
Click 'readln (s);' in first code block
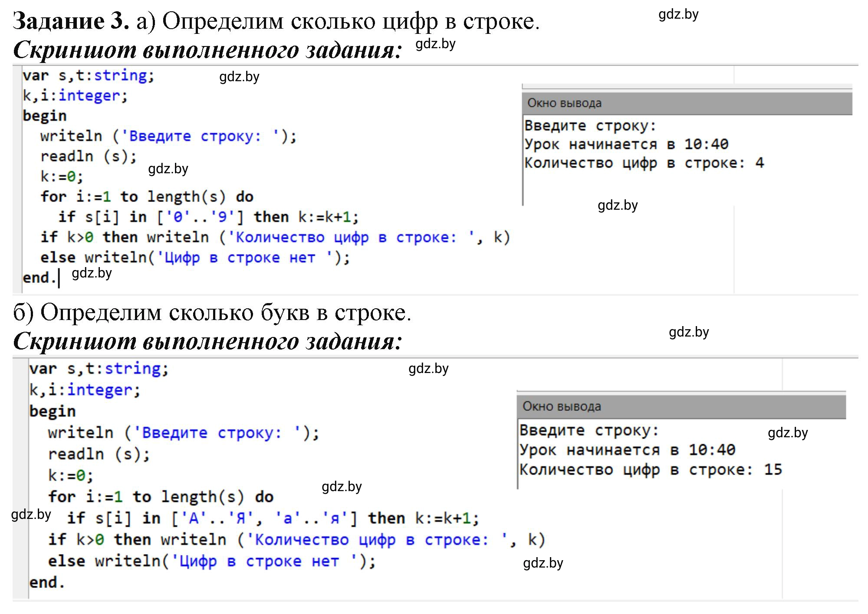tap(89, 156)
